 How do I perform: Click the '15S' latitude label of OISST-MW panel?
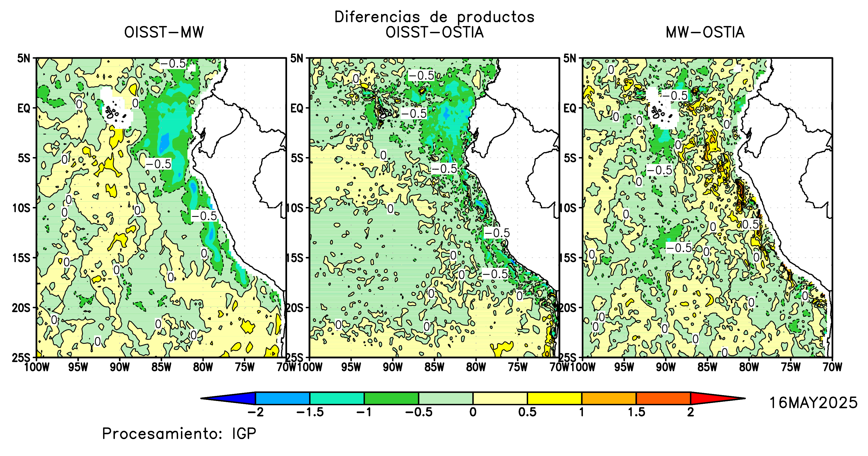pyautogui.click(x=21, y=258)
